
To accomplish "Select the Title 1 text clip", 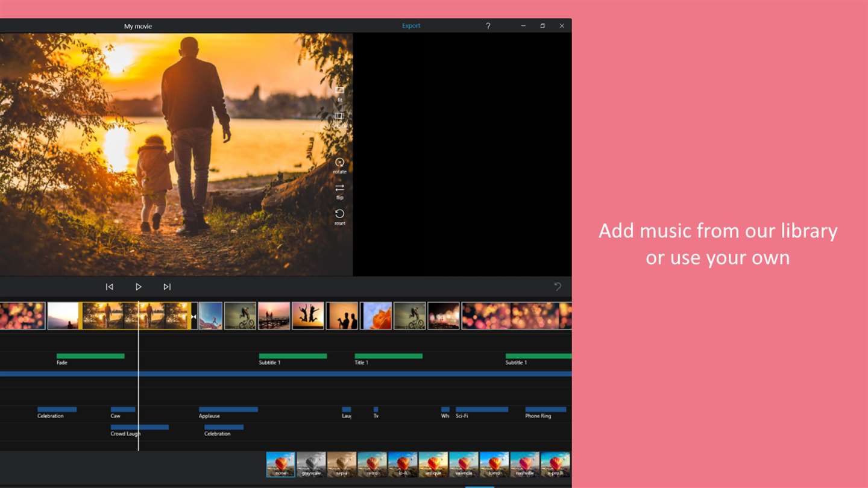I will point(388,356).
